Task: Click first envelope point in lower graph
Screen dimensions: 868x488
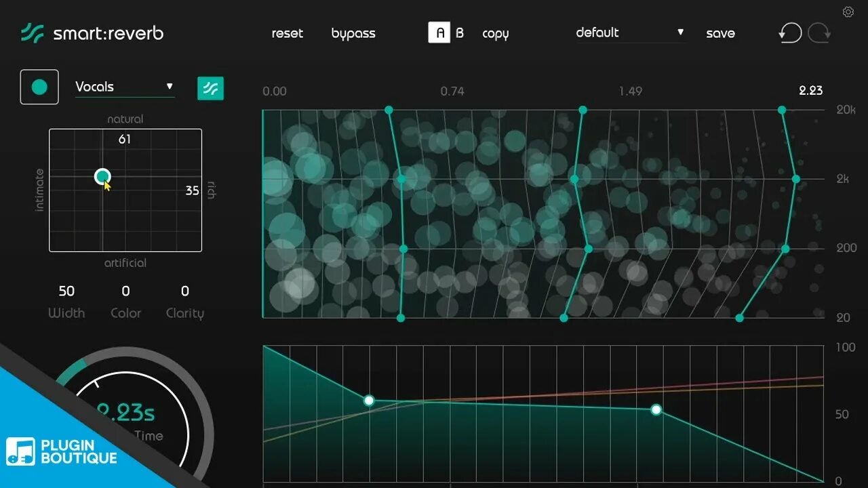Action: click(369, 401)
